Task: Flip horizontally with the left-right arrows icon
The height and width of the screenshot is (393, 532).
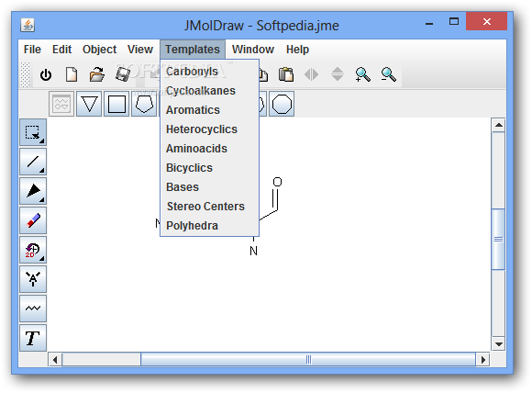Action: 311,74
